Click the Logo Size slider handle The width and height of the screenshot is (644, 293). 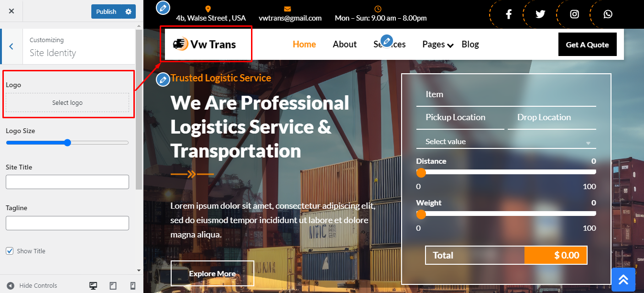(67, 143)
